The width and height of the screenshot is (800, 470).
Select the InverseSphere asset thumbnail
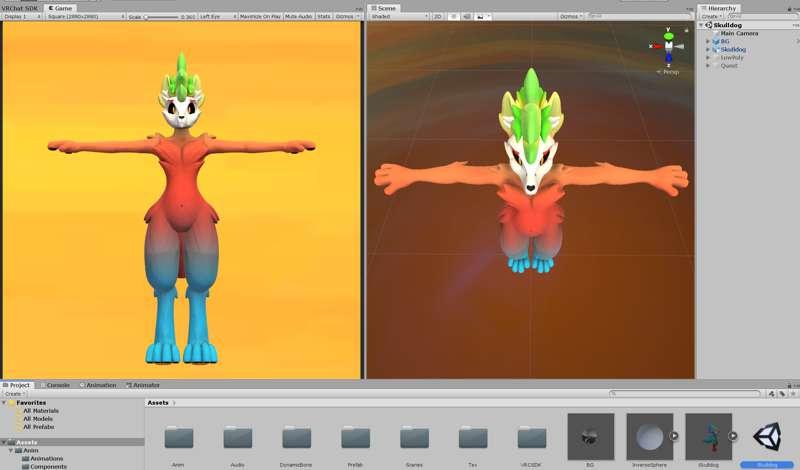click(649, 436)
